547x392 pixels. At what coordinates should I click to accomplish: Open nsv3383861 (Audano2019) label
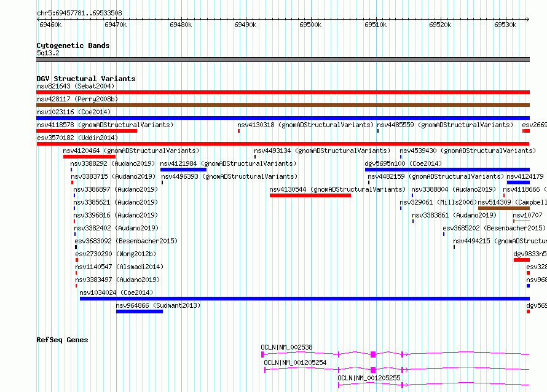454,215
